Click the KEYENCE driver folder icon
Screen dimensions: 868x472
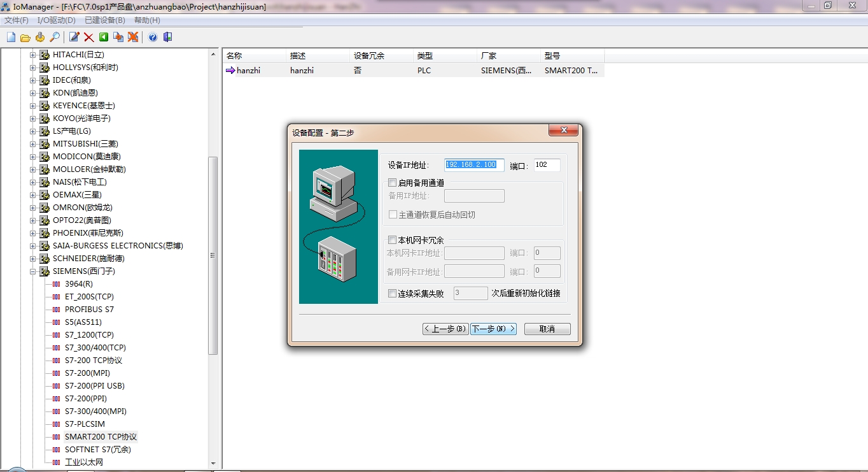45,106
